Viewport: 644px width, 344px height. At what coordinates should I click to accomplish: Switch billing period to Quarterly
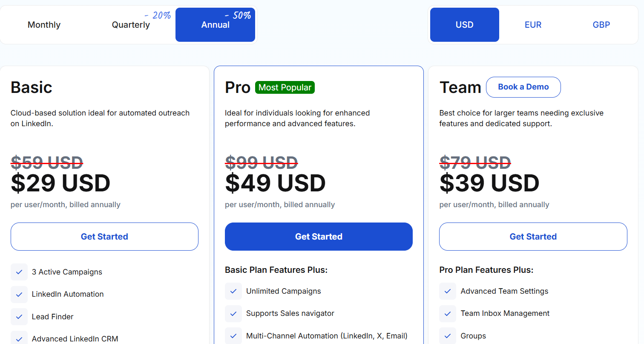coord(131,25)
